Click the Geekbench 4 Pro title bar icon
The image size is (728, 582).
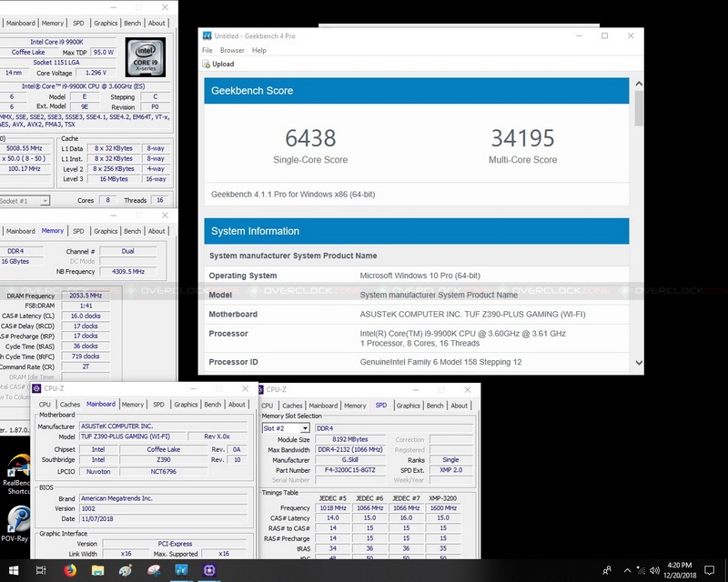(207, 35)
